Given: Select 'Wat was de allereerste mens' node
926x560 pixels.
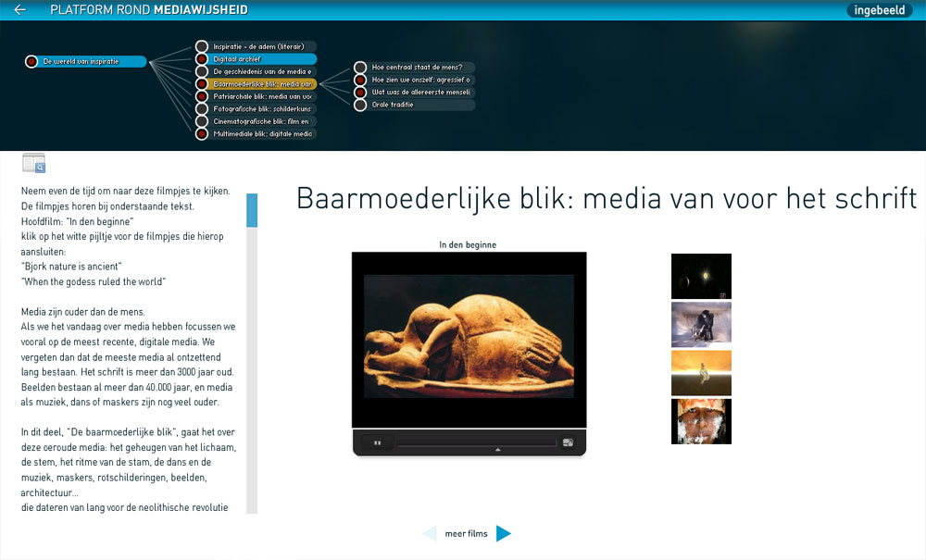Looking at the screenshot, I should click(415, 92).
